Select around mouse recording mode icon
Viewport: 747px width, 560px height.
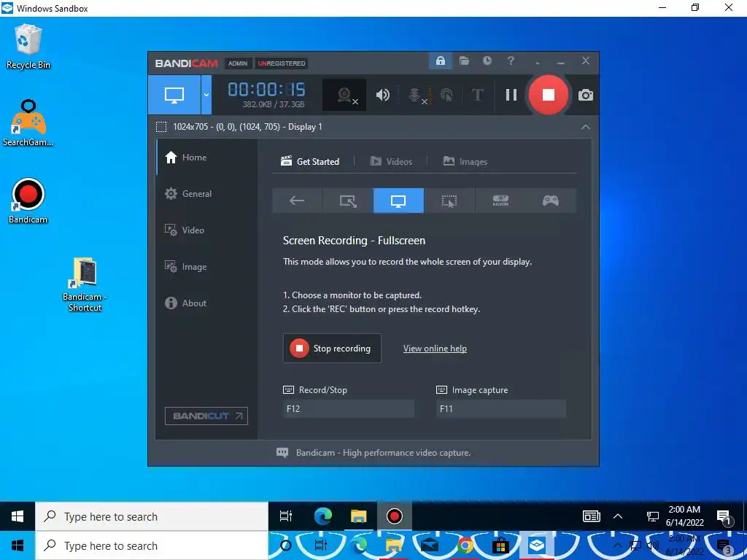[x=449, y=201]
